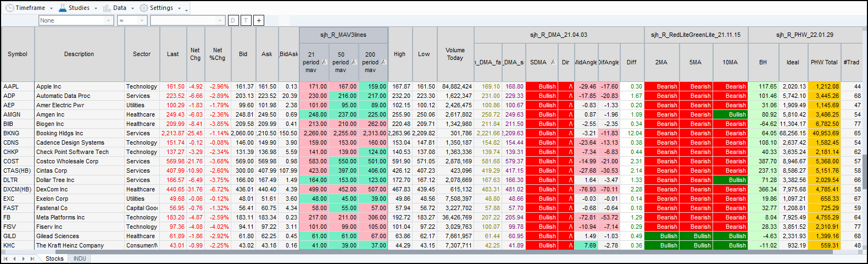Image resolution: width=868 pixels, height=264 pixels.
Task: Sort by the SDMA column arrow
Action: [x=553, y=62]
